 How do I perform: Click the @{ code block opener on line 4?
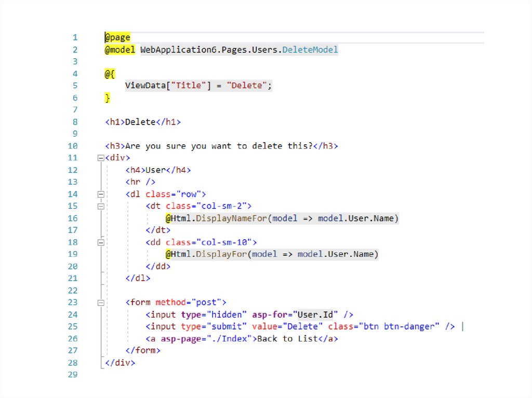pyautogui.click(x=110, y=74)
